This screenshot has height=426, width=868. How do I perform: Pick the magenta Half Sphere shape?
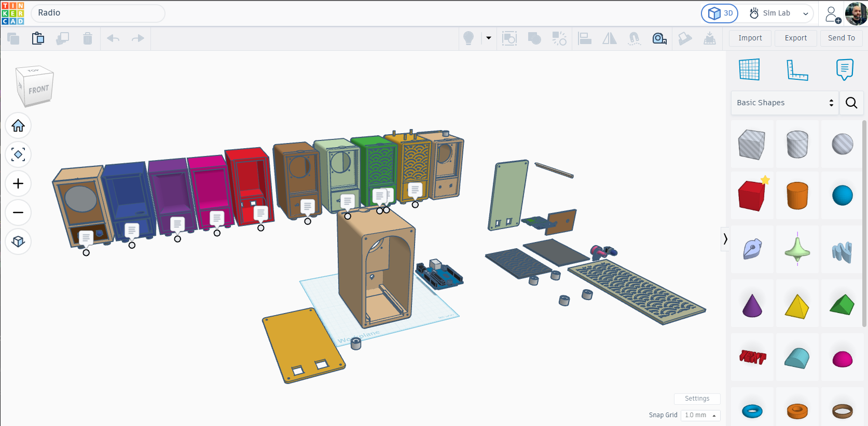tap(843, 358)
